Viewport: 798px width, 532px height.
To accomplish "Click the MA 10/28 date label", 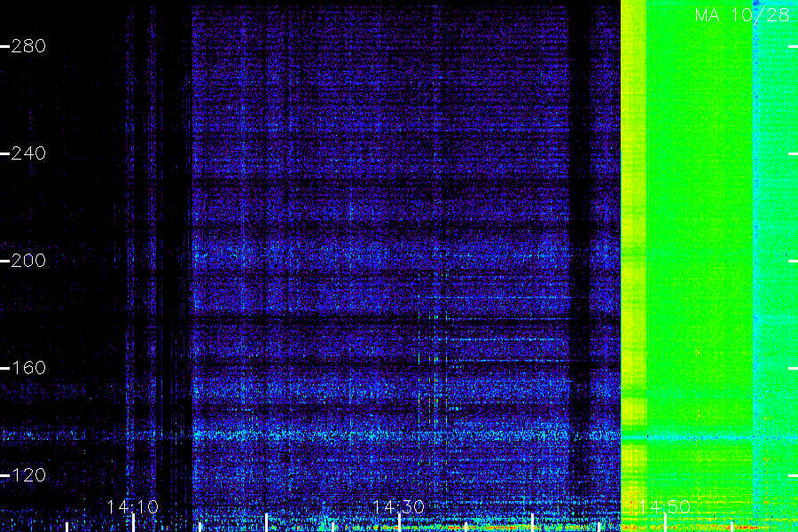I will (x=742, y=15).
